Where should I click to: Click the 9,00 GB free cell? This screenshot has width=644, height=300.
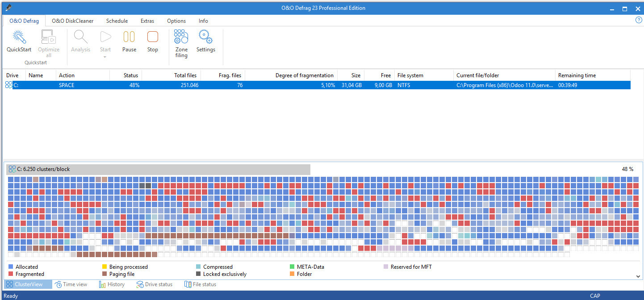(383, 85)
